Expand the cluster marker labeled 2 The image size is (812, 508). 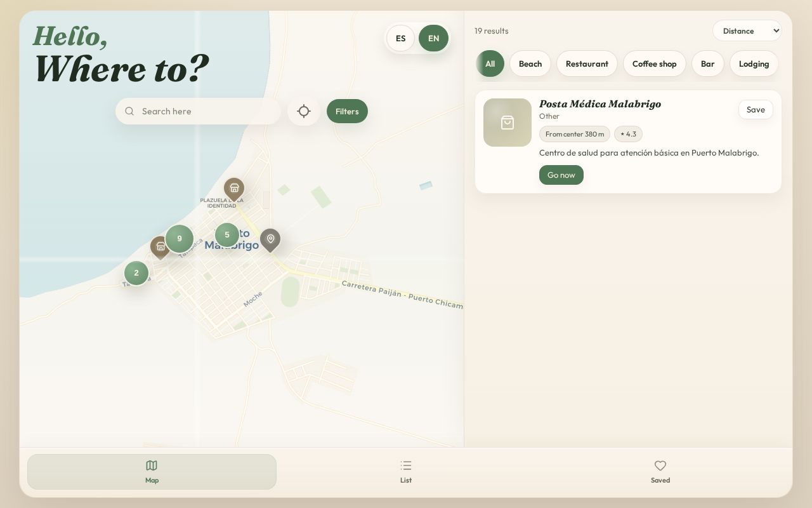point(136,273)
